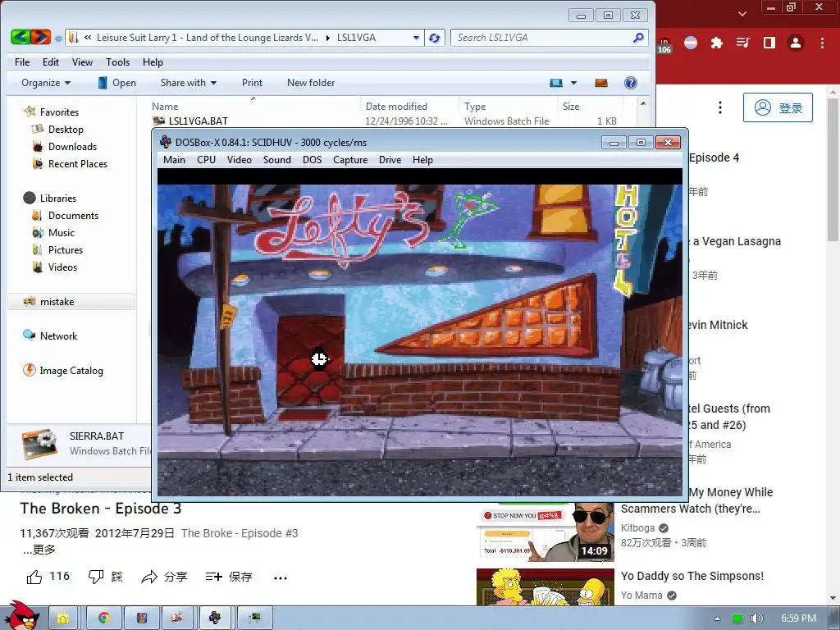Open Explorer Tools menu
The height and width of the screenshot is (630, 840).
117,62
